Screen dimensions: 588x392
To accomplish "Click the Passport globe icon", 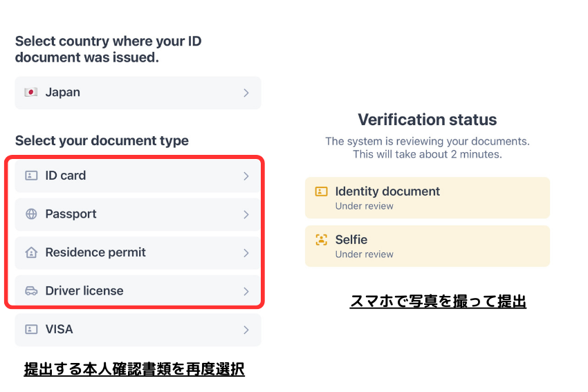I will click(x=30, y=214).
